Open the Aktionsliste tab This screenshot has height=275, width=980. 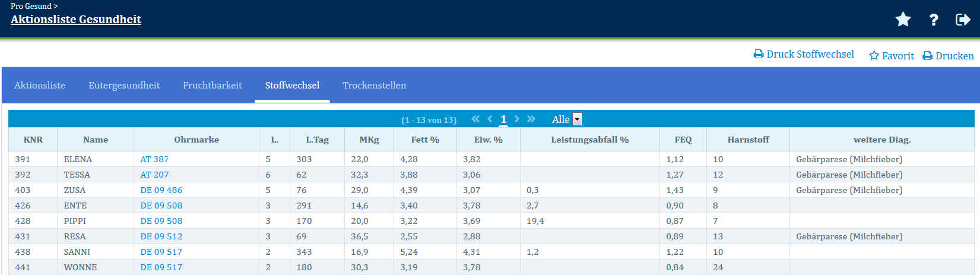pyautogui.click(x=40, y=86)
